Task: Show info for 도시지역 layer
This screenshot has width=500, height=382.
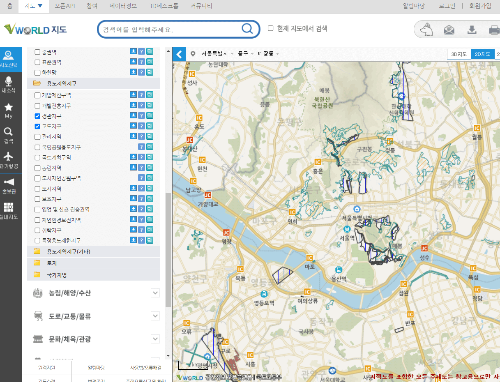Action: [x=141, y=188]
